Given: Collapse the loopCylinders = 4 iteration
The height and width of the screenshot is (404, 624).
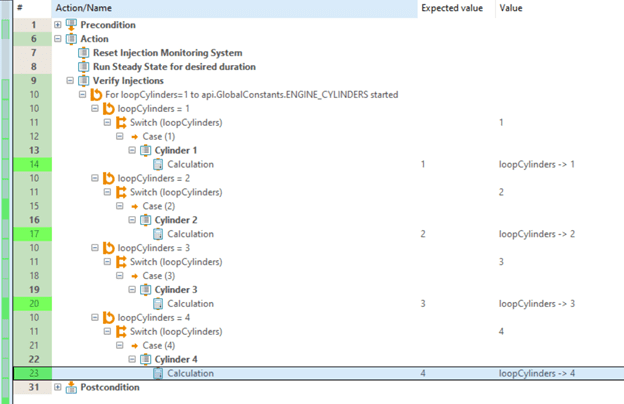Looking at the screenshot, I should coord(95,317).
